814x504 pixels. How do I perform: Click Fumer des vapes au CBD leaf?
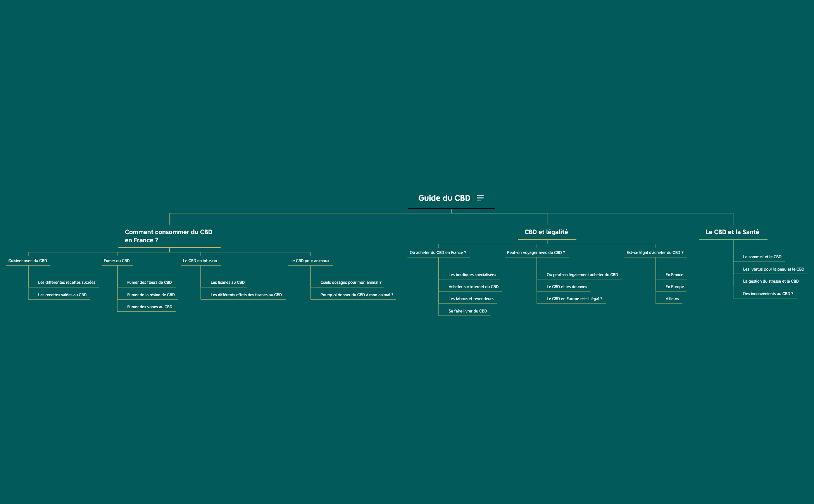click(150, 307)
